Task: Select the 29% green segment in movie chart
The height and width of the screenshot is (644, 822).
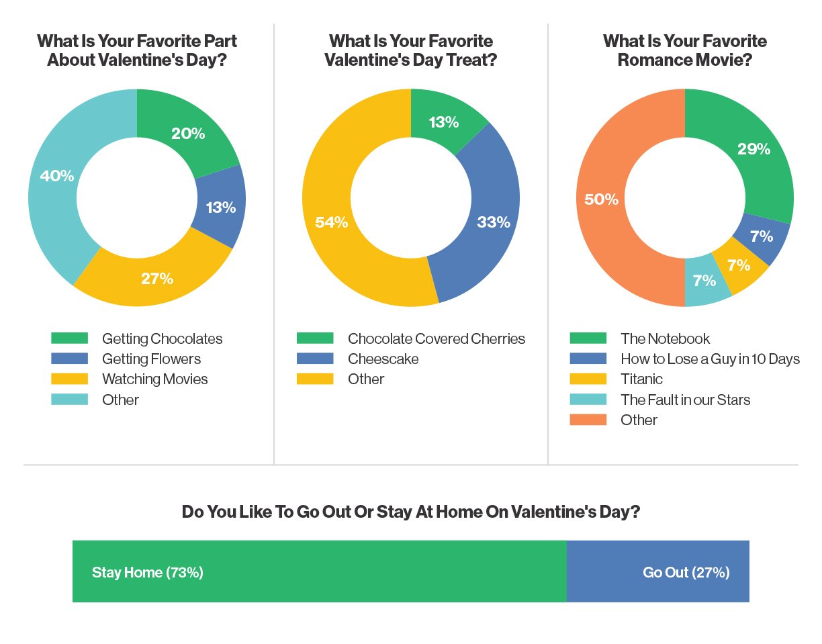Action: (753, 149)
